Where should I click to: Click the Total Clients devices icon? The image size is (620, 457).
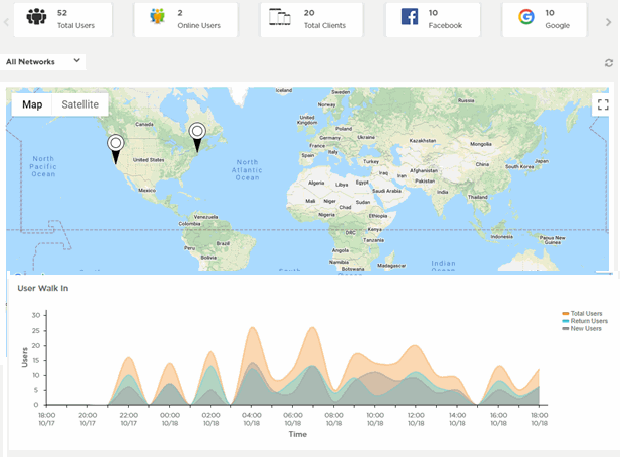280,17
